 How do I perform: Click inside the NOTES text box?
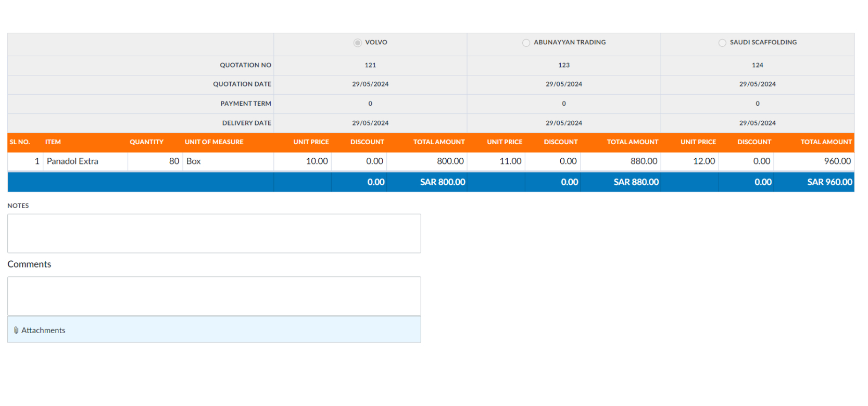214,233
